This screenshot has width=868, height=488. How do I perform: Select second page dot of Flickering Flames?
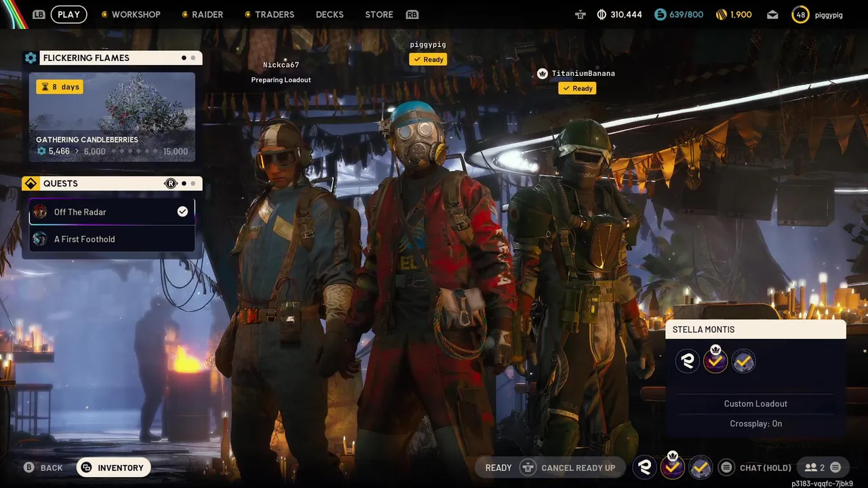tap(193, 58)
